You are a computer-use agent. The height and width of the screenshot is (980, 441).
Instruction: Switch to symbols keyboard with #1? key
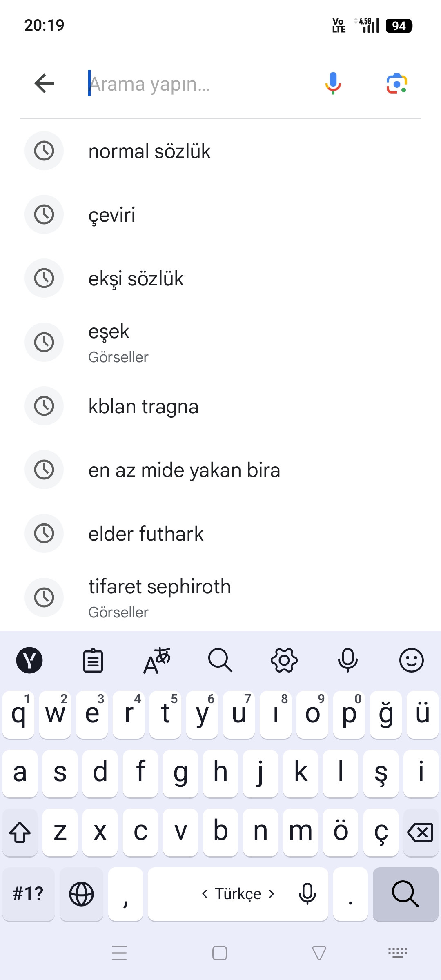(x=28, y=894)
